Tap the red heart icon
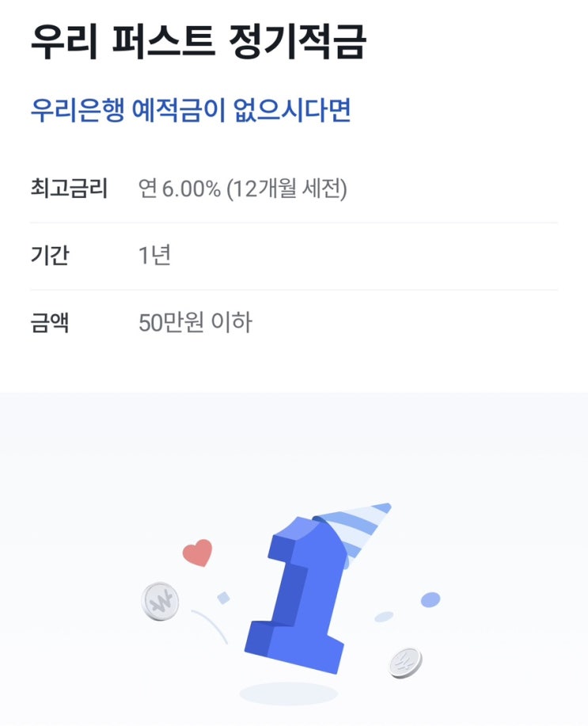Viewport: 588px width, 726px height. [198, 553]
